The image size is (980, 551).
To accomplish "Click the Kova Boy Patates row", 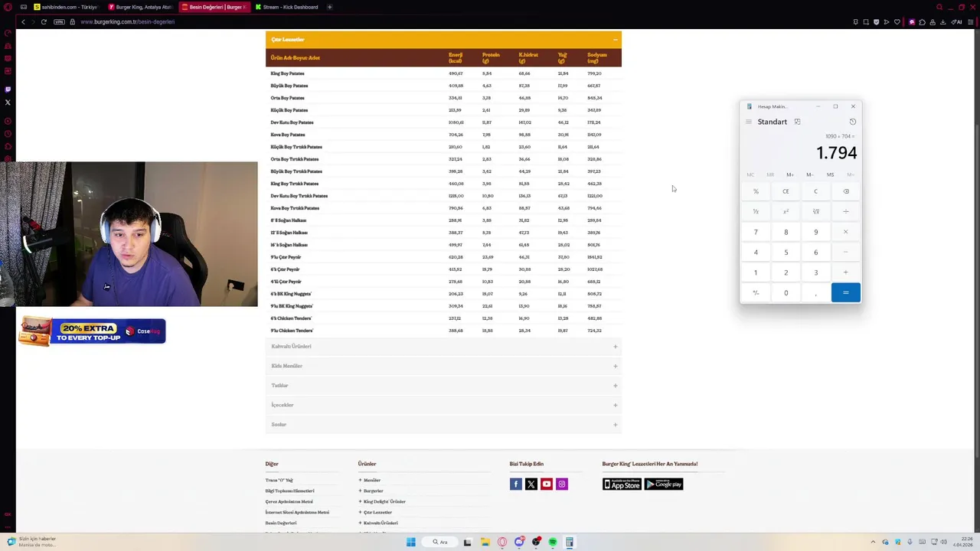I will pos(443,135).
